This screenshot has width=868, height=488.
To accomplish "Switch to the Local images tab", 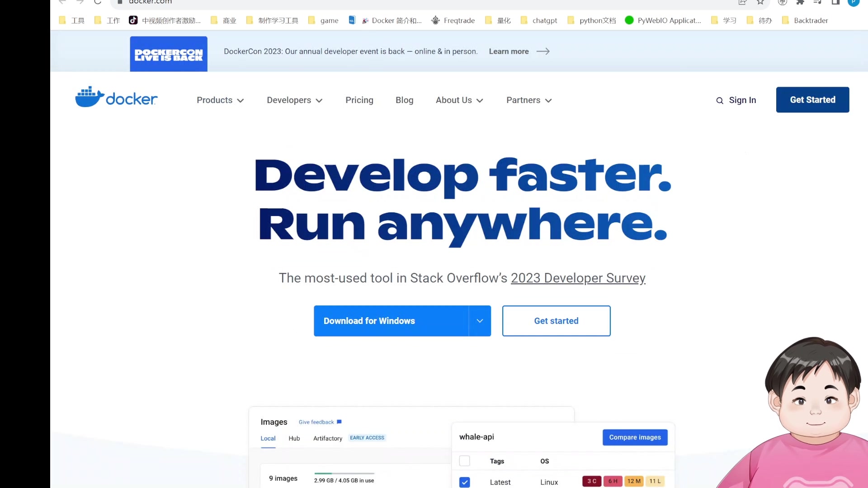I will tap(268, 439).
